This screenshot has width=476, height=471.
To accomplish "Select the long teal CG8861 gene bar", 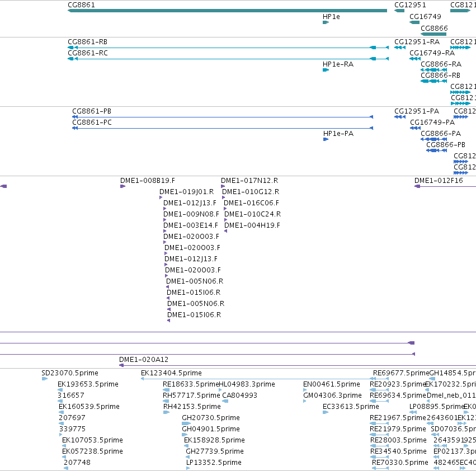I will coord(228,11).
